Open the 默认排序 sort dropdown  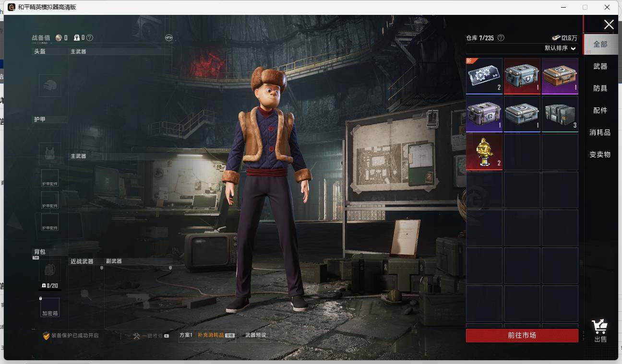point(560,48)
